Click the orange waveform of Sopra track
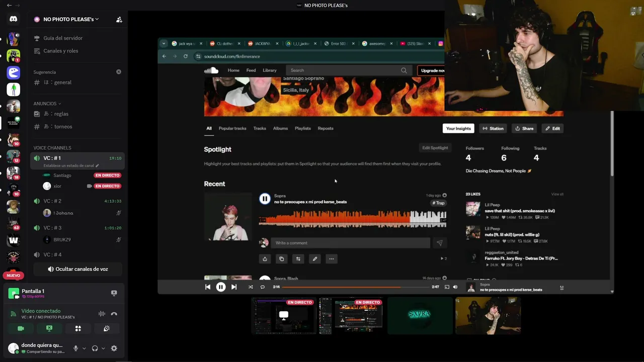 [x=352, y=219]
